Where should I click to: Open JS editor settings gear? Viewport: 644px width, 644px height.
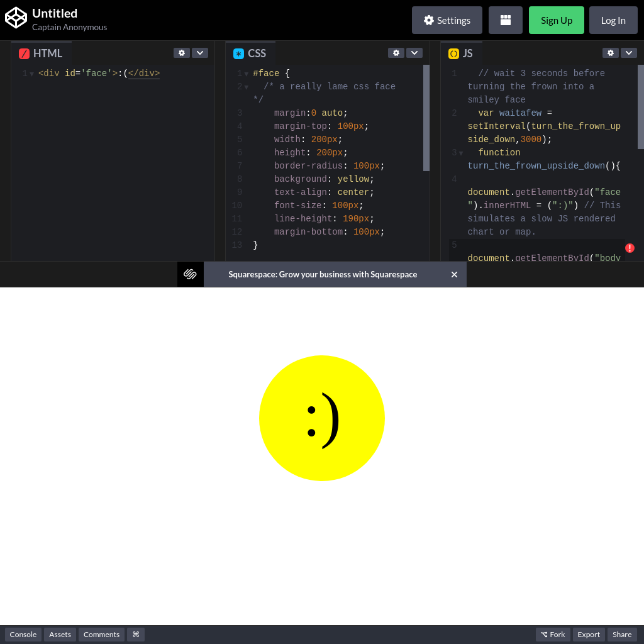click(611, 53)
